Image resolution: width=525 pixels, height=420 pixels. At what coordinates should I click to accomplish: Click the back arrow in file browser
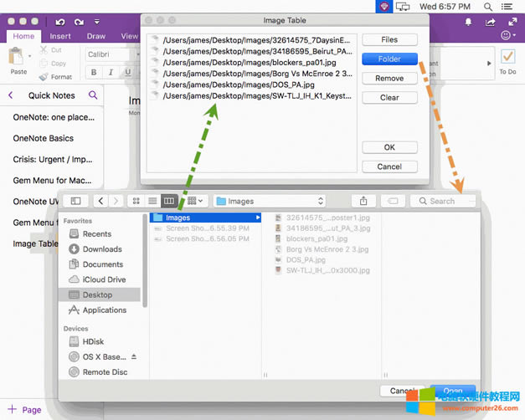point(101,201)
